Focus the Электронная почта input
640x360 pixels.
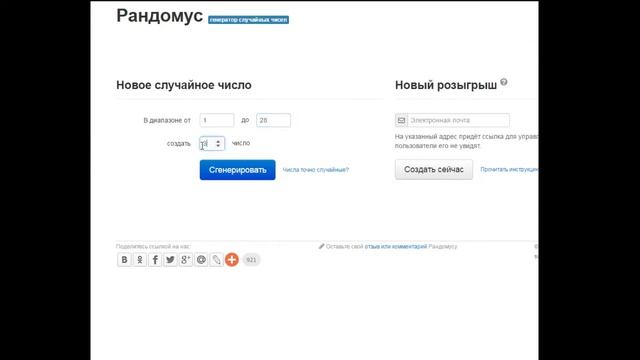pyautogui.click(x=458, y=120)
